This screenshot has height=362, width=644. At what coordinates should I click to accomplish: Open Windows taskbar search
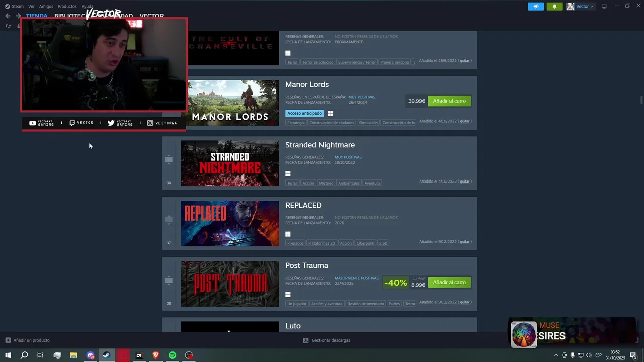point(24,355)
